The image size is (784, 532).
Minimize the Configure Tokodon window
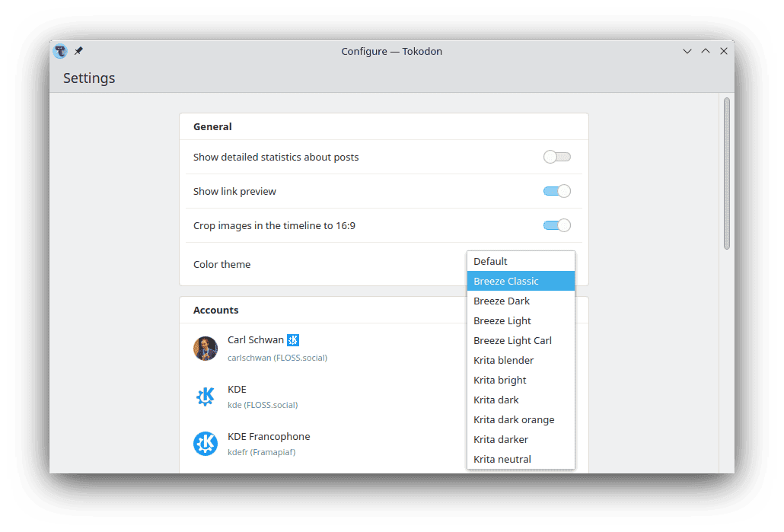click(x=687, y=51)
